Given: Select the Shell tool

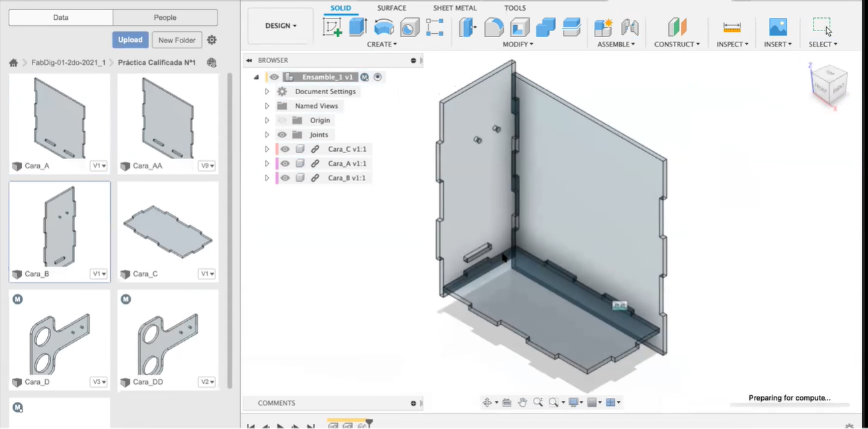Looking at the screenshot, I should click(x=520, y=27).
